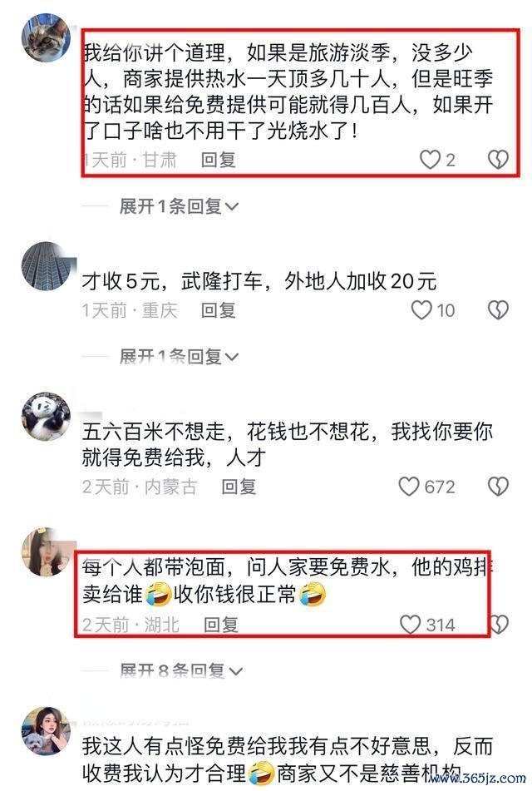Expand 1 reply under the Gansu comment
The height and width of the screenshot is (791, 532).
(179, 206)
